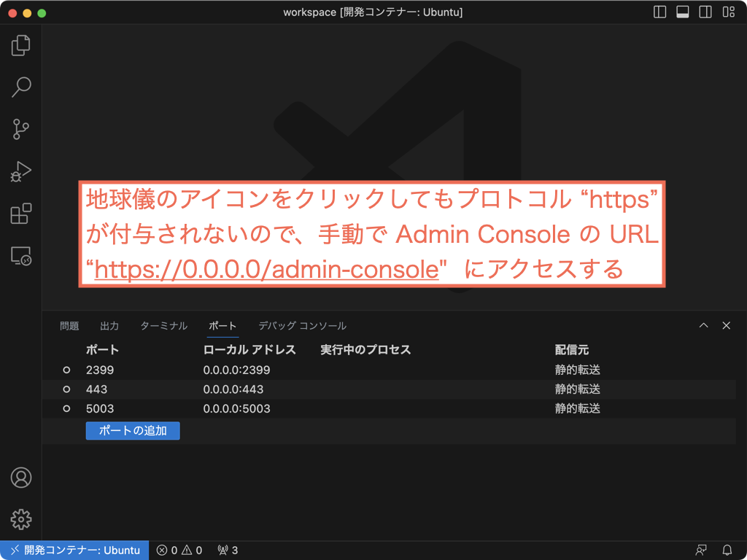Screen dimensions: 747x560
Task: Switch to the 出力 tab
Action: 109,326
